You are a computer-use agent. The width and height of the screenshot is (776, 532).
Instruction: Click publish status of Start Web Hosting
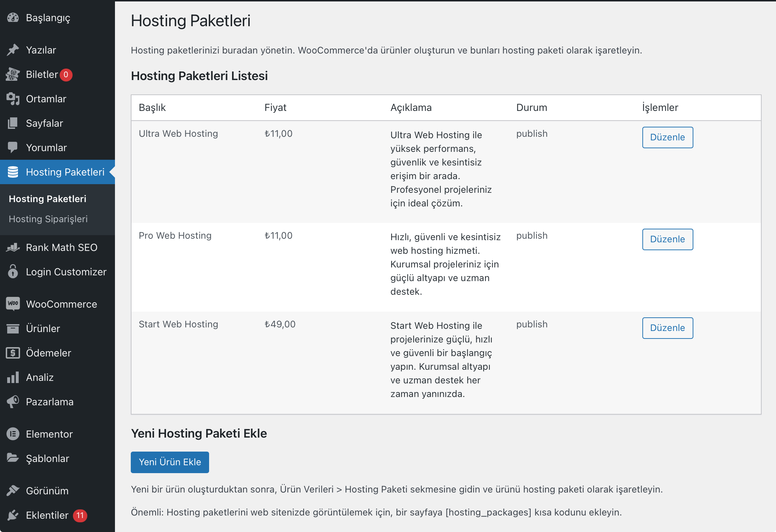532,324
